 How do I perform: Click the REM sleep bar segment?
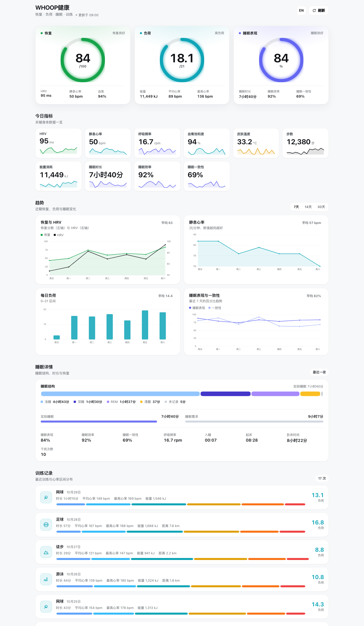[x=275, y=394]
